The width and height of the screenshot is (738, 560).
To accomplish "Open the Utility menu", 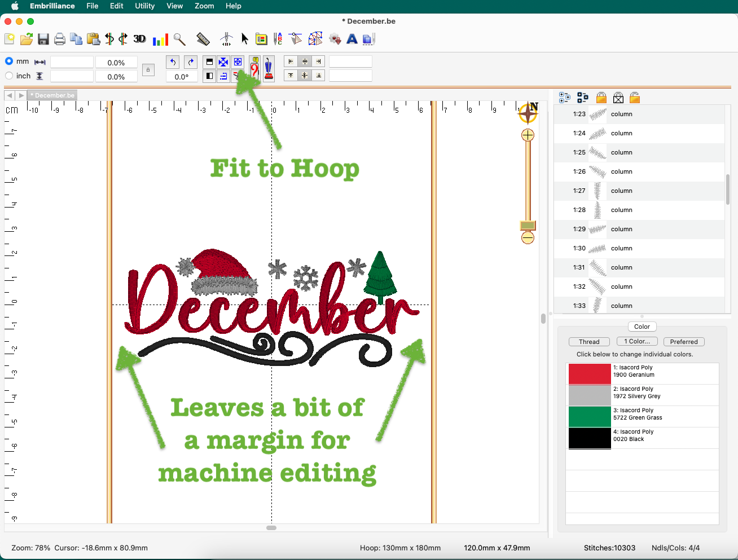I will click(x=144, y=6).
